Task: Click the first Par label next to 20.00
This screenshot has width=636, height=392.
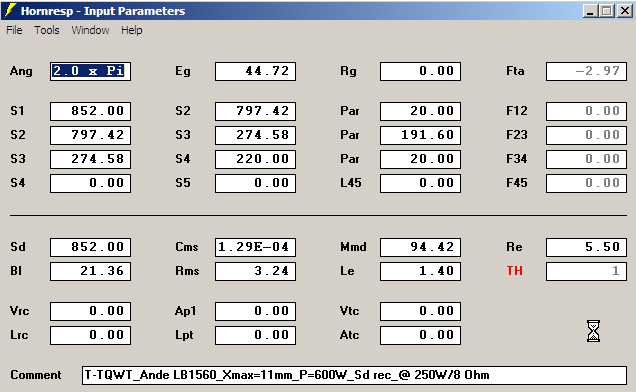Action: point(350,111)
